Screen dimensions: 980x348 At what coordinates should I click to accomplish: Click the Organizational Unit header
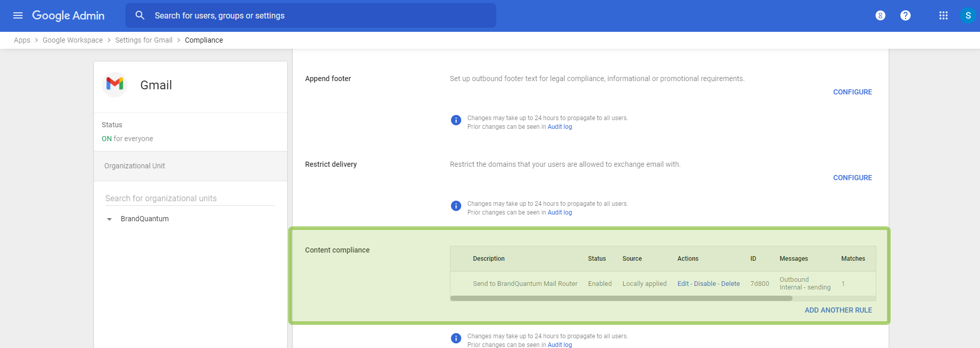[191, 166]
